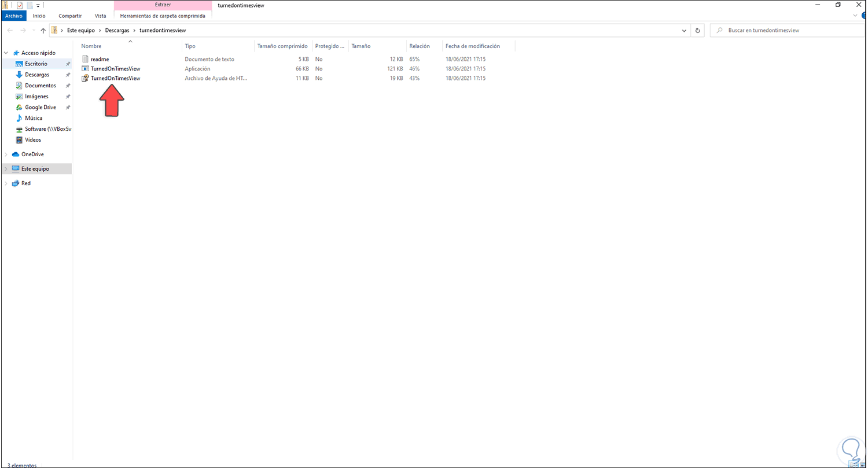Click the Este equipo breadcrumb

coord(81,30)
